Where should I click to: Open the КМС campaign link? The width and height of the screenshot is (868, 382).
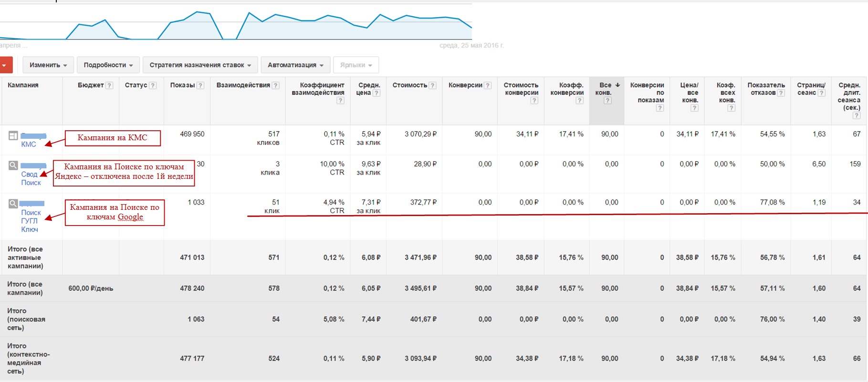point(29,144)
